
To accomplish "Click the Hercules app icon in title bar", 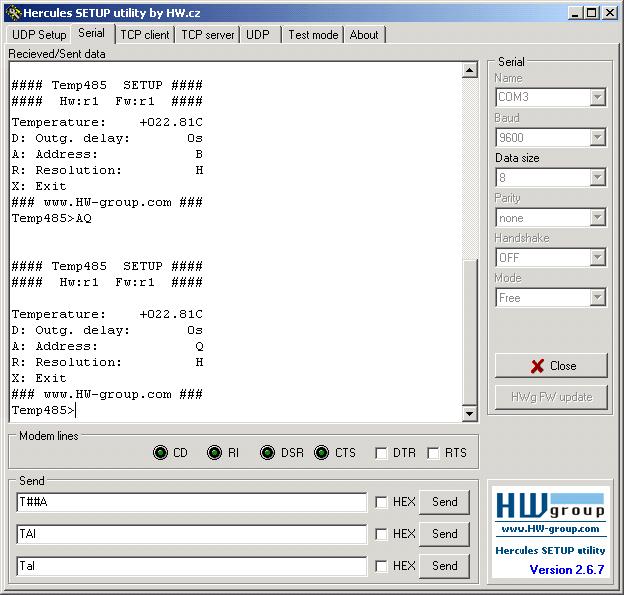I will (13, 13).
